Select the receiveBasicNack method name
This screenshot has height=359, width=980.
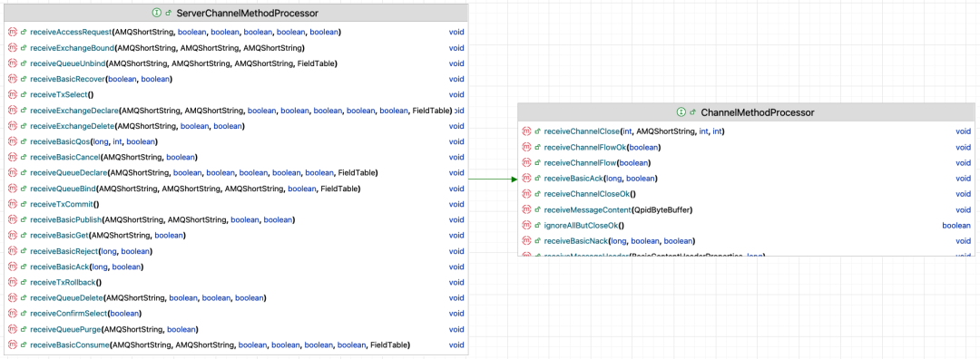(x=575, y=240)
